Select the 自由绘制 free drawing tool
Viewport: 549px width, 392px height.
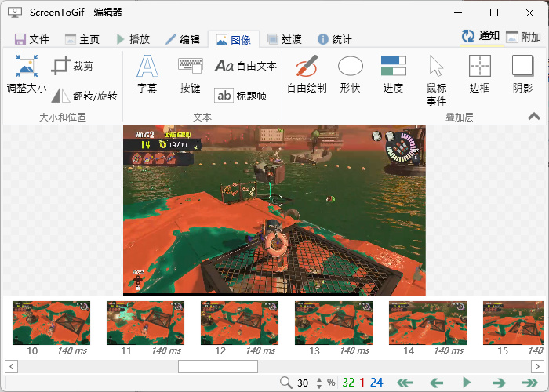tap(307, 74)
